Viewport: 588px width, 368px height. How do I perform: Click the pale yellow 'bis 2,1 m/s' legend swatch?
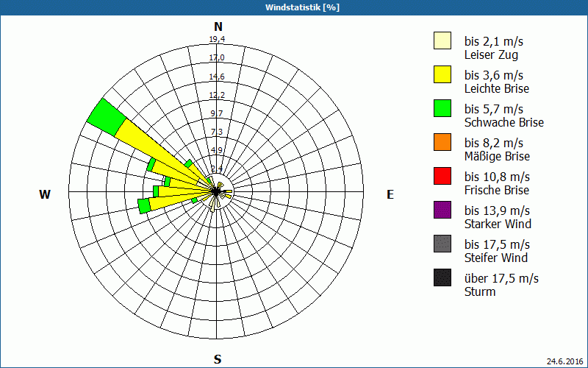click(442, 40)
